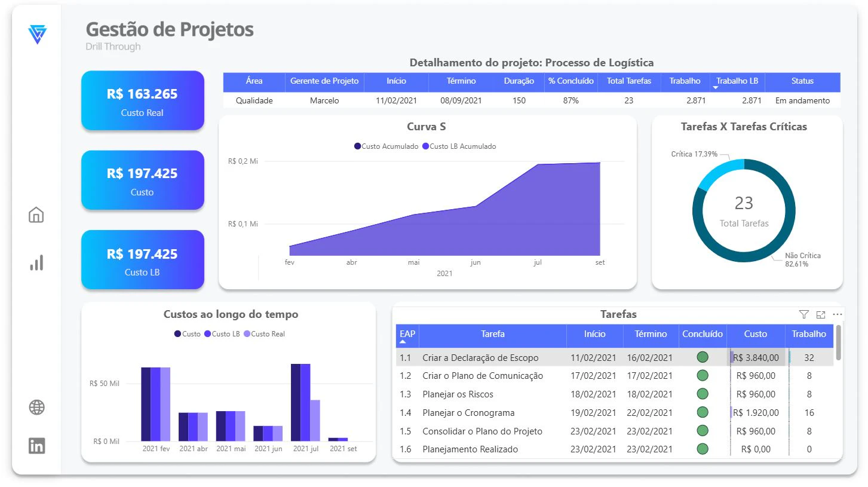868x487 pixels.
Task: Click the sort arrow under EAP header
Action: [403, 342]
